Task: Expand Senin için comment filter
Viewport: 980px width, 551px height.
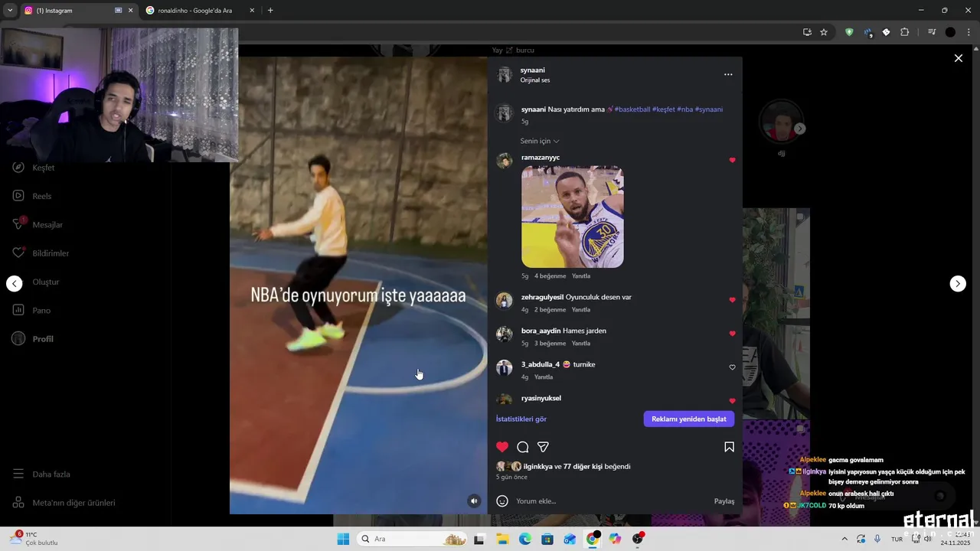Action: [540, 141]
